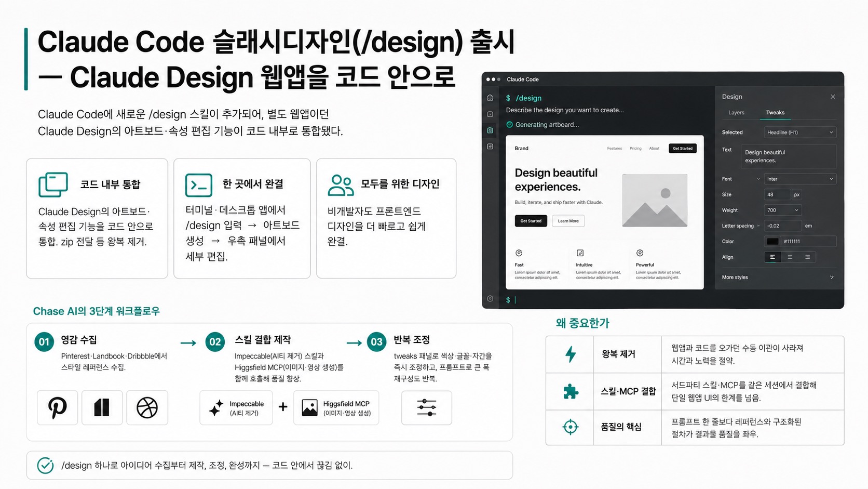
Task: Click the /design command text in terminal
Action: (x=528, y=98)
